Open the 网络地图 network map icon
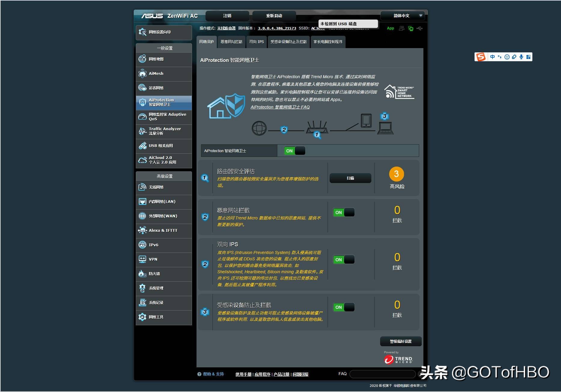 (x=142, y=59)
